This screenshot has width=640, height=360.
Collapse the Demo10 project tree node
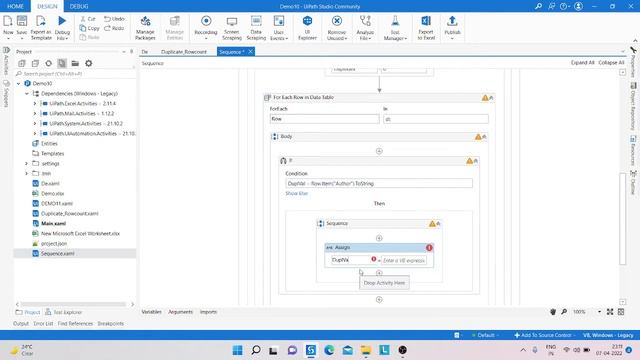click(18, 83)
